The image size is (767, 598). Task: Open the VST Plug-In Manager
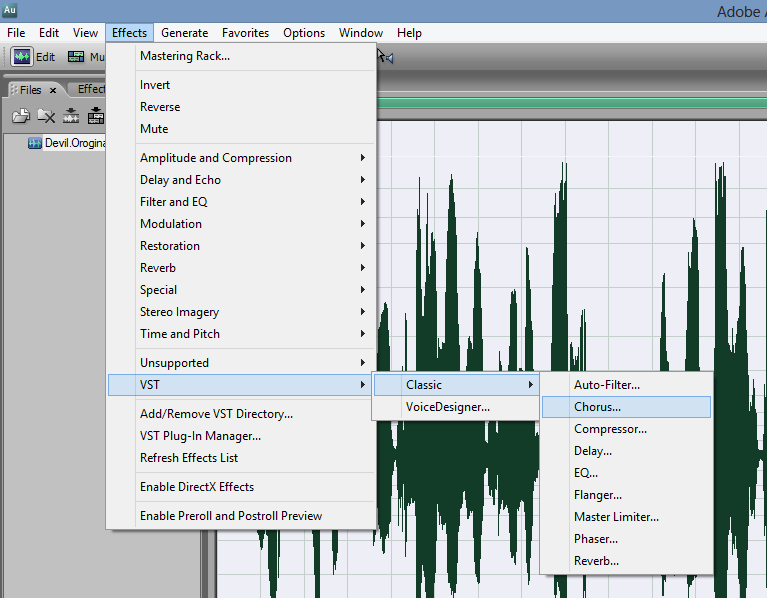click(200, 436)
